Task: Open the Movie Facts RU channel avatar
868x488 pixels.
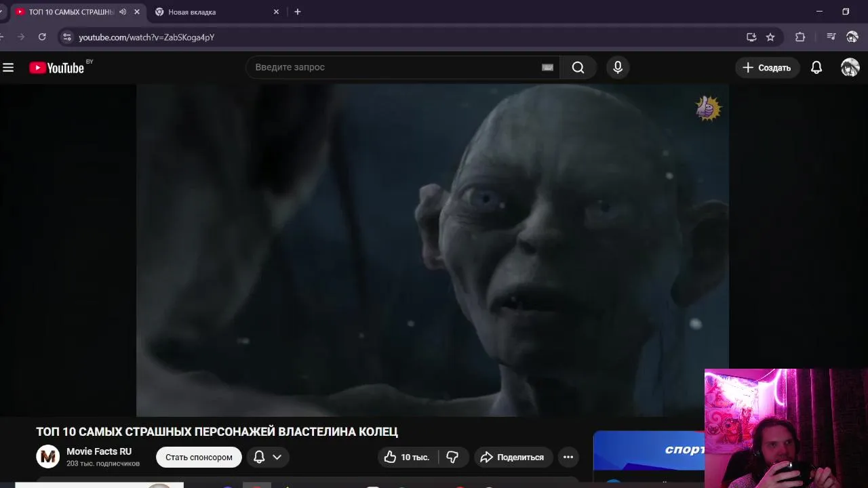Action: 47,457
